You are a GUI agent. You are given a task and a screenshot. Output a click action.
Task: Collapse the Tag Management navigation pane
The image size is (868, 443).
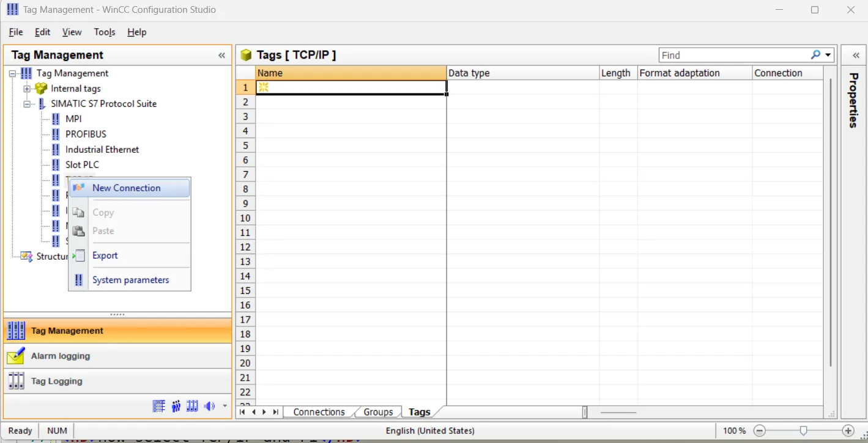(x=221, y=55)
